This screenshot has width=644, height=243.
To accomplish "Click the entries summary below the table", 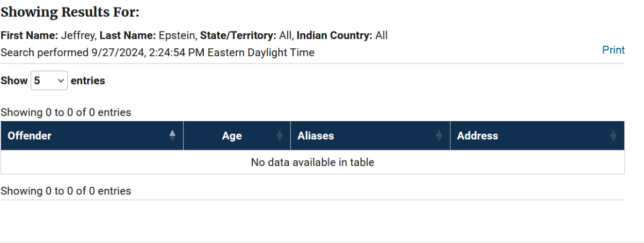I will click(66, 191).
